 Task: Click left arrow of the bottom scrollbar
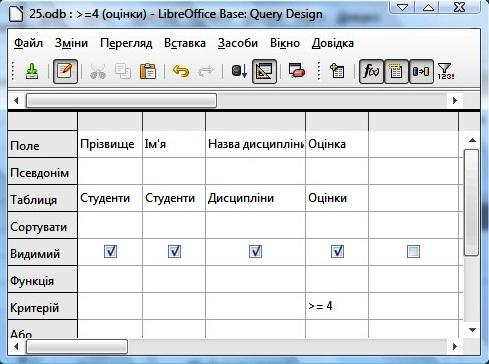pos(16,347)
